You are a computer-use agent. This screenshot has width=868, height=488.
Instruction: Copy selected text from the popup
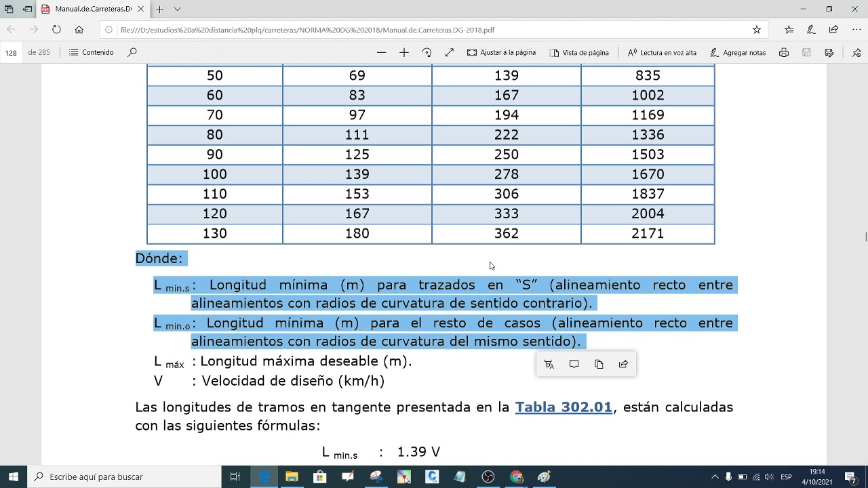[599, 365]
